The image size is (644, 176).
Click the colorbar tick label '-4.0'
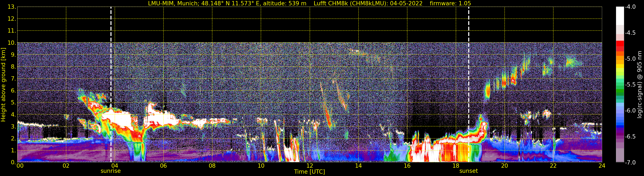[630, 7]
